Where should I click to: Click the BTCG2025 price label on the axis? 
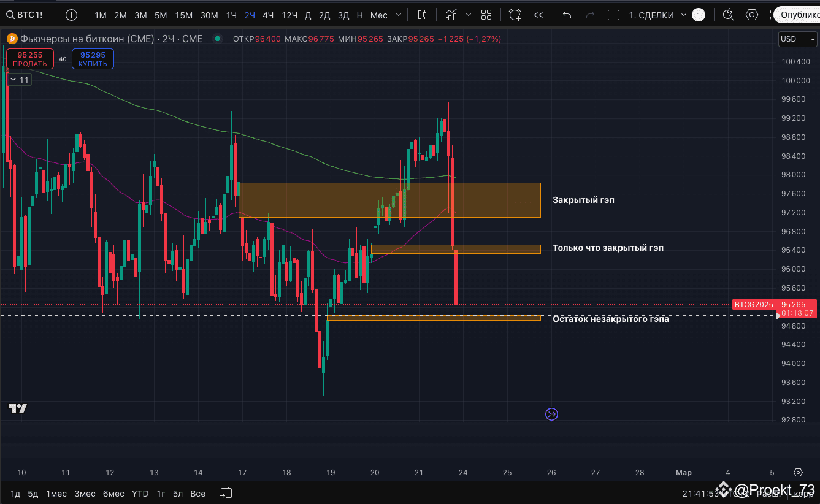(754, 304)
